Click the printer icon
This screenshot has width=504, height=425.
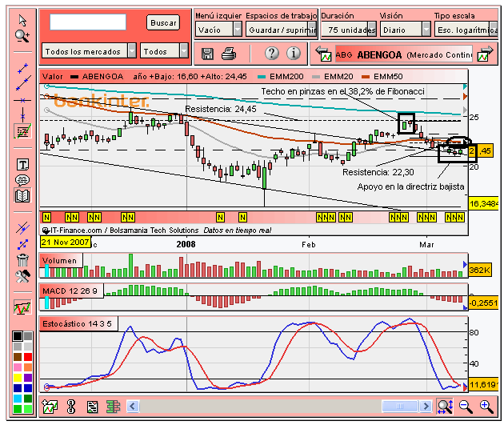[x=229, y=54]
